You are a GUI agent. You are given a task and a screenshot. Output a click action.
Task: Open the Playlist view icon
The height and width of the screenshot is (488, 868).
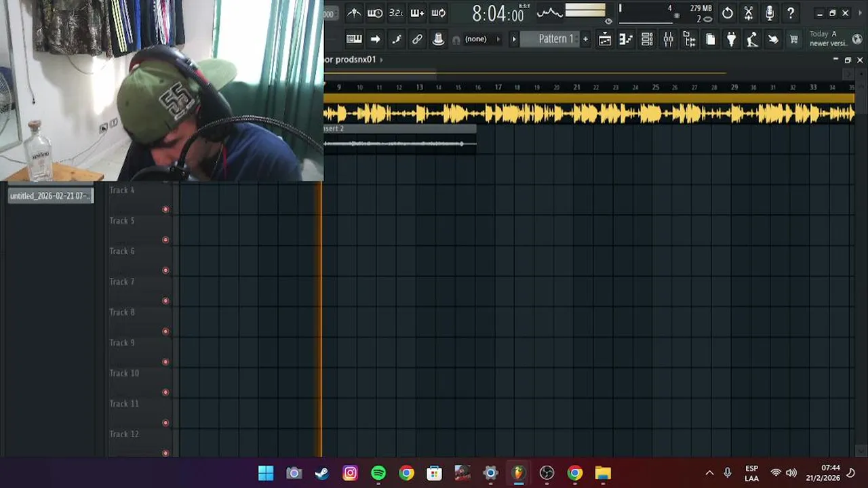(605, 39)
